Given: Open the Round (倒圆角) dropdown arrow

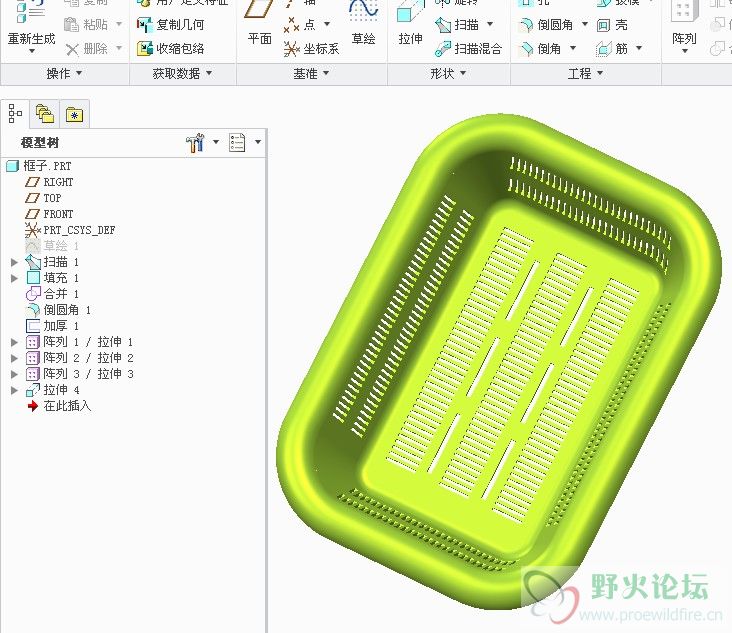Looking at the screenshot, I should point(584,24).
